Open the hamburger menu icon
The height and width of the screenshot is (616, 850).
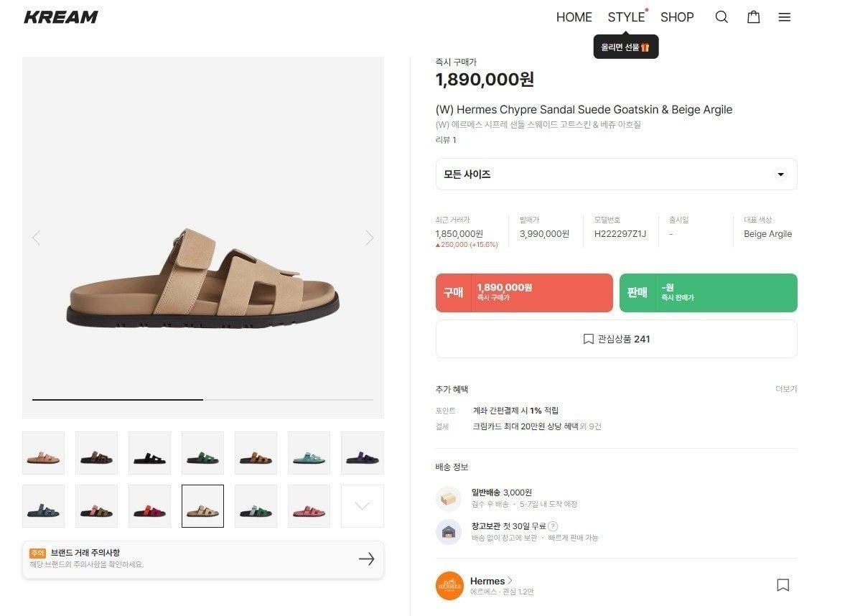(784, 17)
